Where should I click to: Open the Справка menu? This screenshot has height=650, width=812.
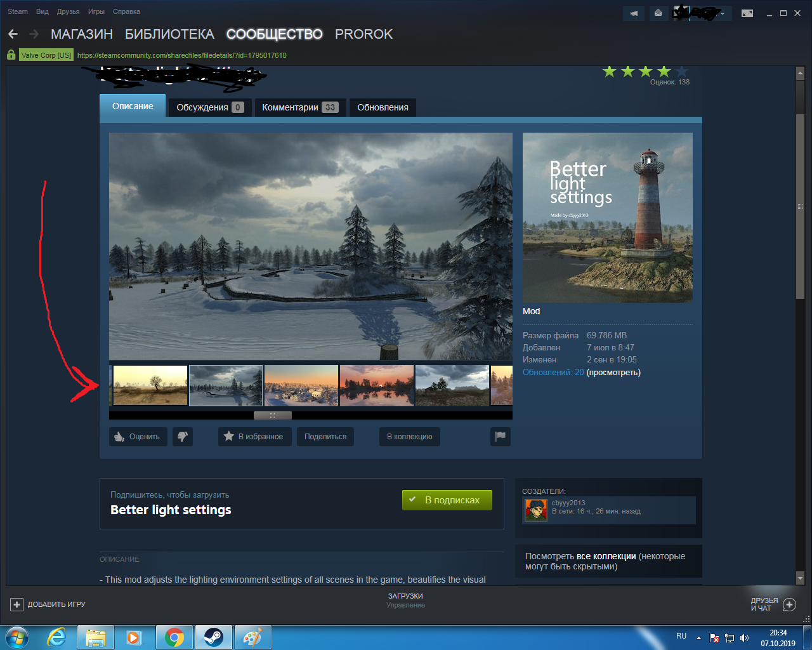click(x=126, y=11)
